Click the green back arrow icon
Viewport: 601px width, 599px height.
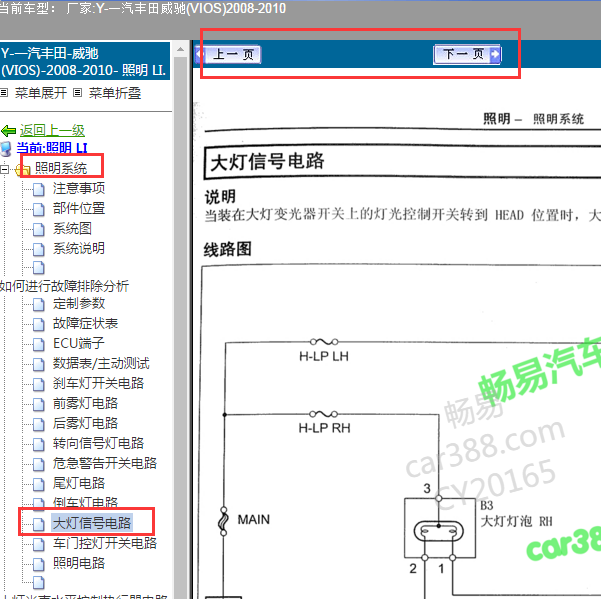(8, 131)
